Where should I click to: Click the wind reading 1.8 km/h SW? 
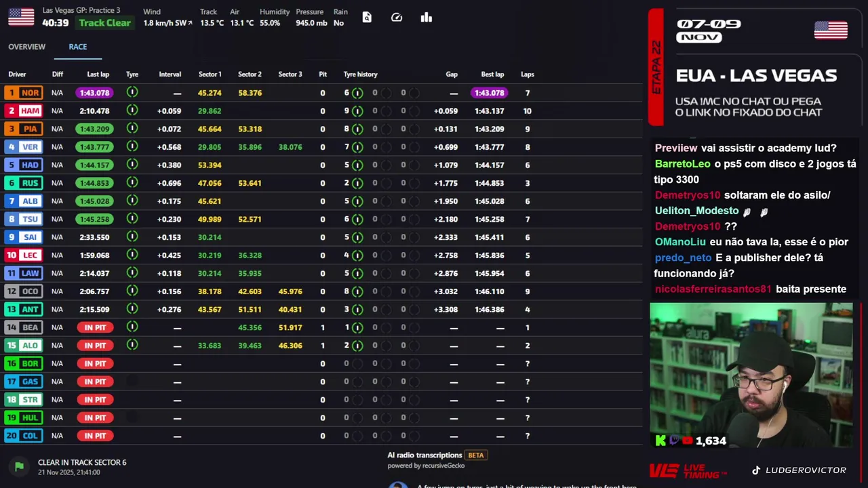(x=167, y=23)
